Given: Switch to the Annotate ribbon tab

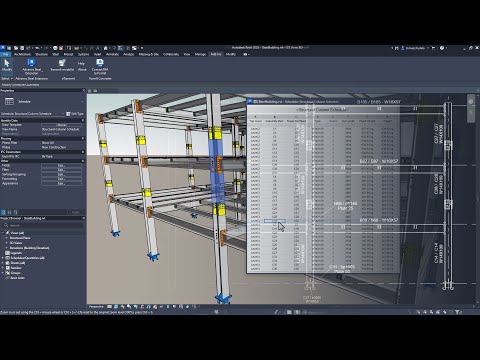Looking at the screenshot, I should (112, 54).
